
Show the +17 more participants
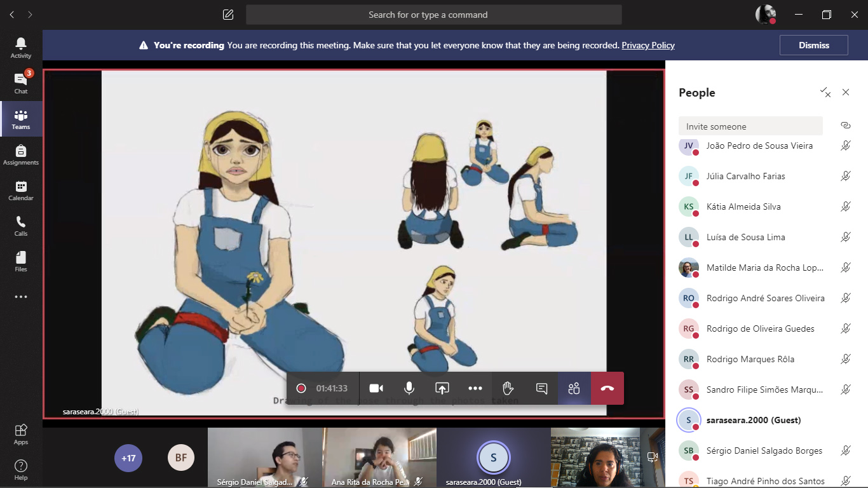[x=128, y=457]
